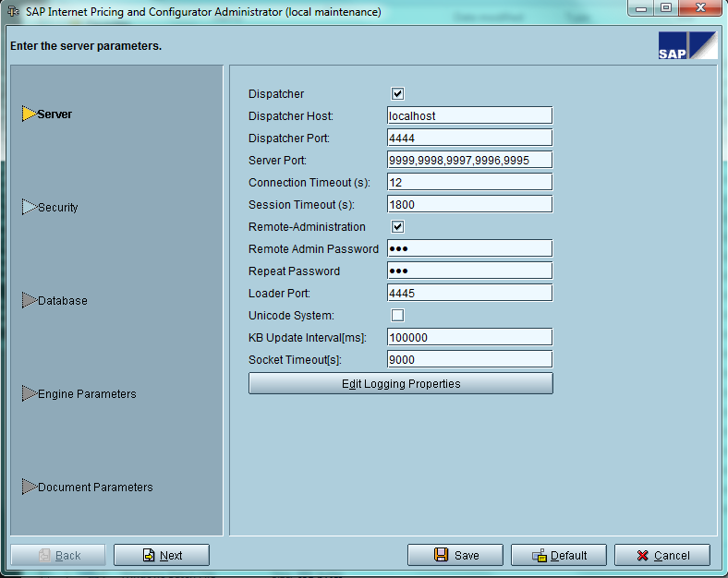Open Edit Logging Properties
This screenshot has width=728, height=578.
(401, 383)
